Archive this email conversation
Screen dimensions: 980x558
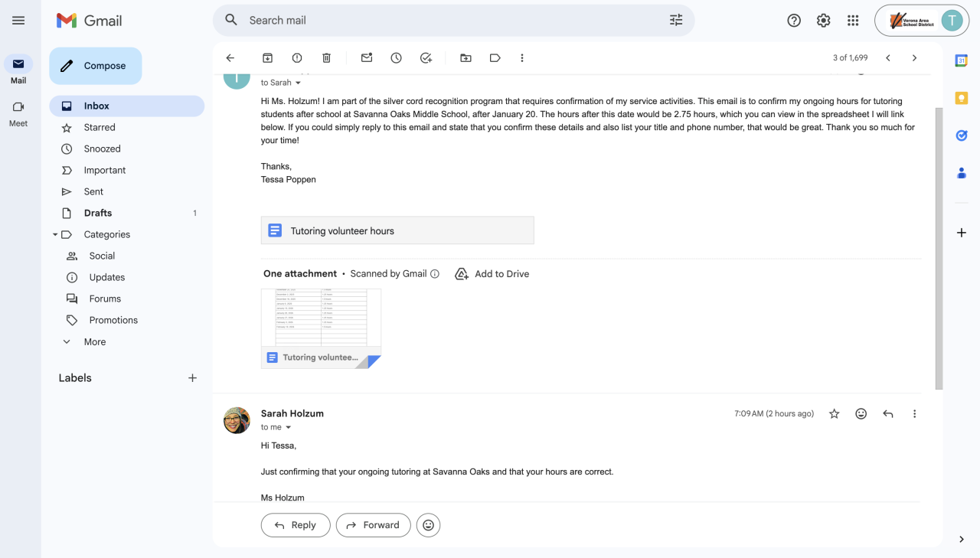[267, 58]
